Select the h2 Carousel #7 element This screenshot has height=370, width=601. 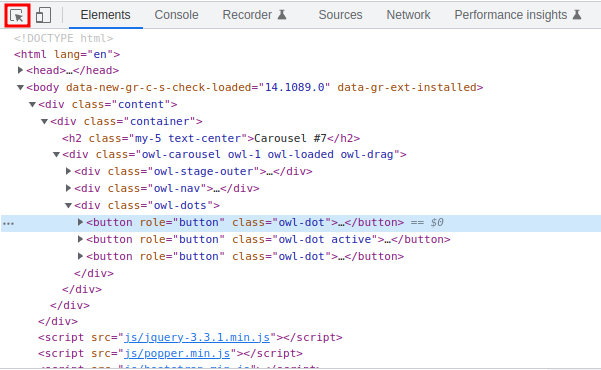(x=211, y=138)
